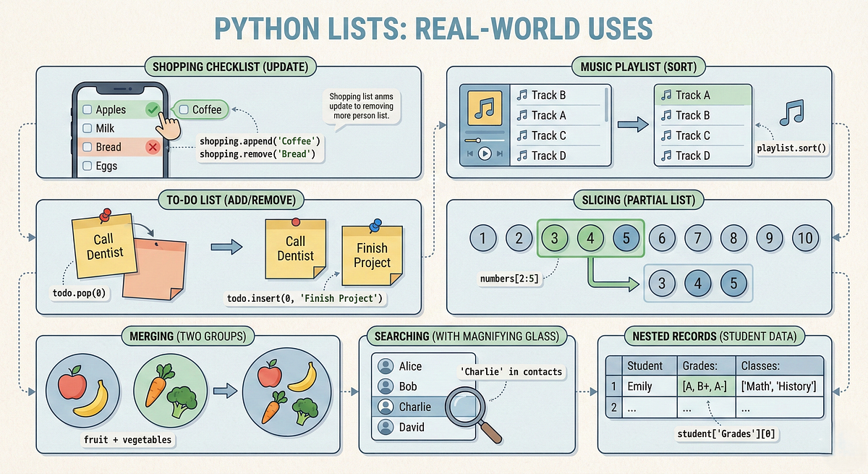The image size is (868, 474).
Task: Click the blue pushpin on Finish Project note
Action: (375, 227)
